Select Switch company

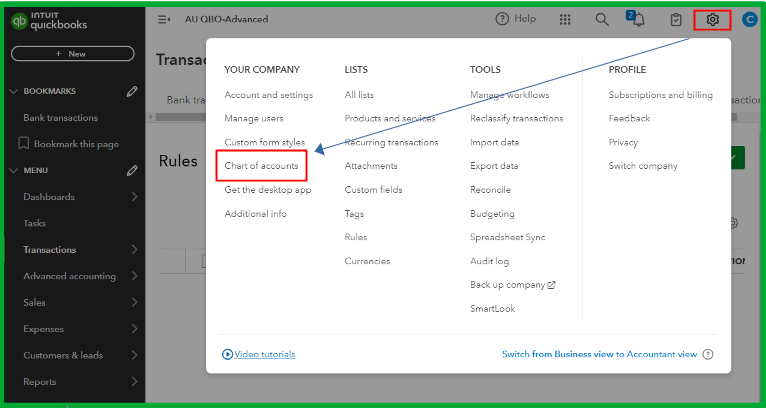(x=643, y=166)
